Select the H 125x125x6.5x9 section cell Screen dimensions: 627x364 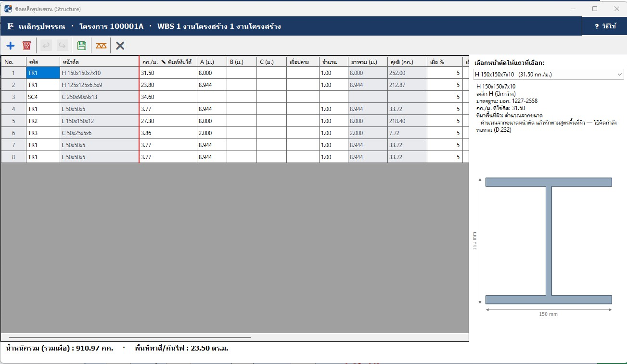[x=100, y=85]
